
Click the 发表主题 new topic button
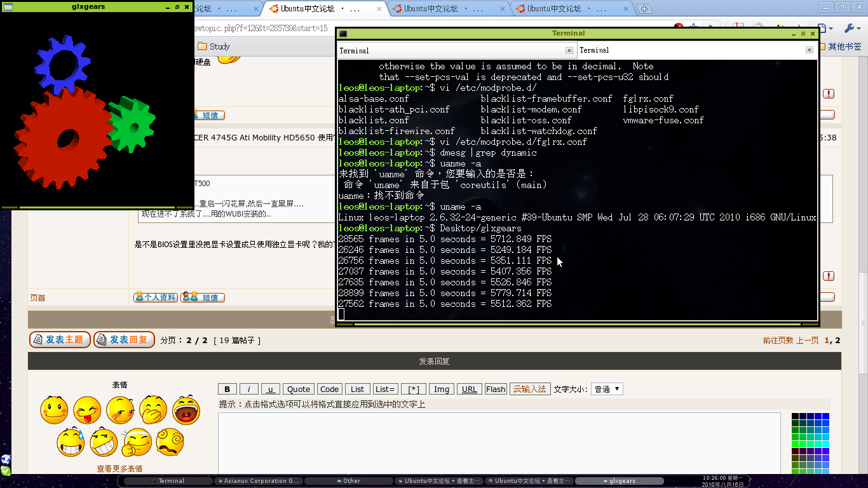[x=60, y=340]
